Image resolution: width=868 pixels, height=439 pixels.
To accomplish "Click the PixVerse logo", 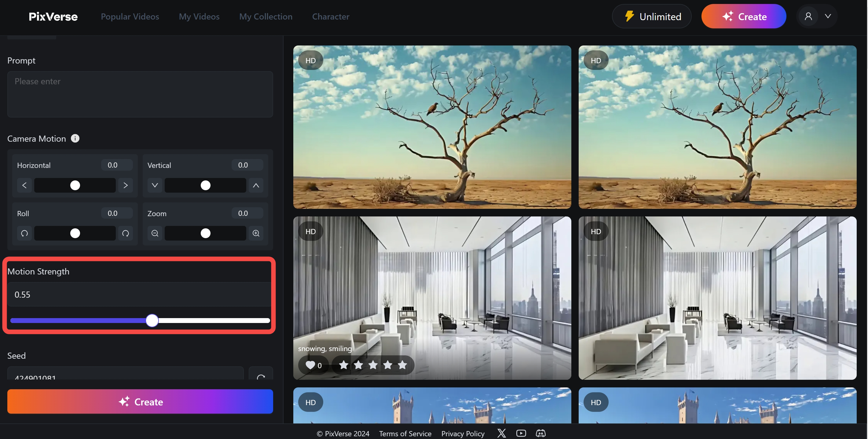I will point(53,16).
